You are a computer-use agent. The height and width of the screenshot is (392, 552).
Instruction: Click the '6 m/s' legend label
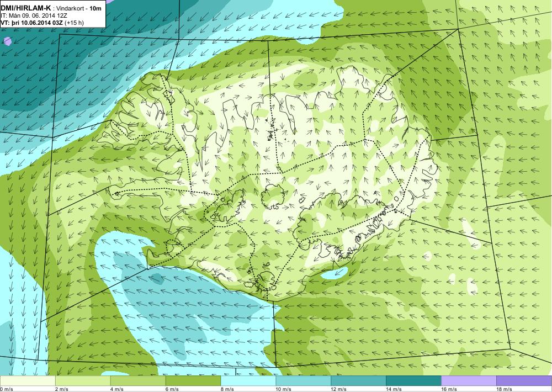(x=172, y=389)
